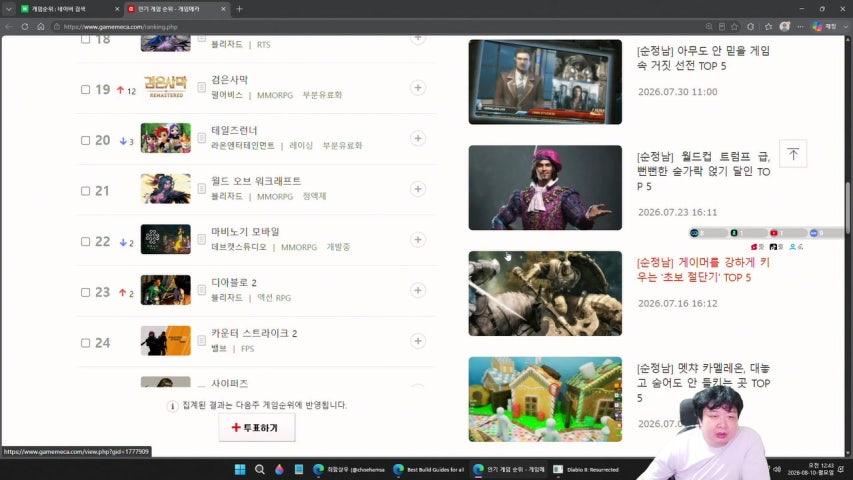Click the browser back arrow
853x480 pixels.
point(9,26)
